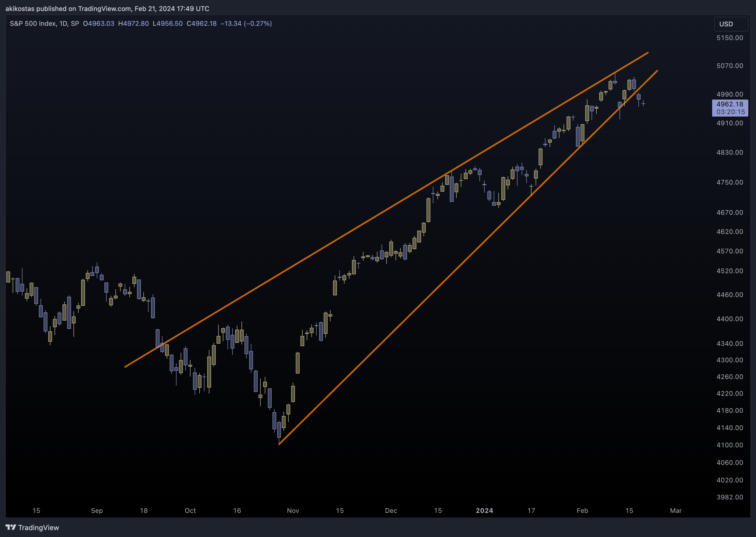Select the high value H4972.80
Screen dimensions: 756x537
coord(133,24)
